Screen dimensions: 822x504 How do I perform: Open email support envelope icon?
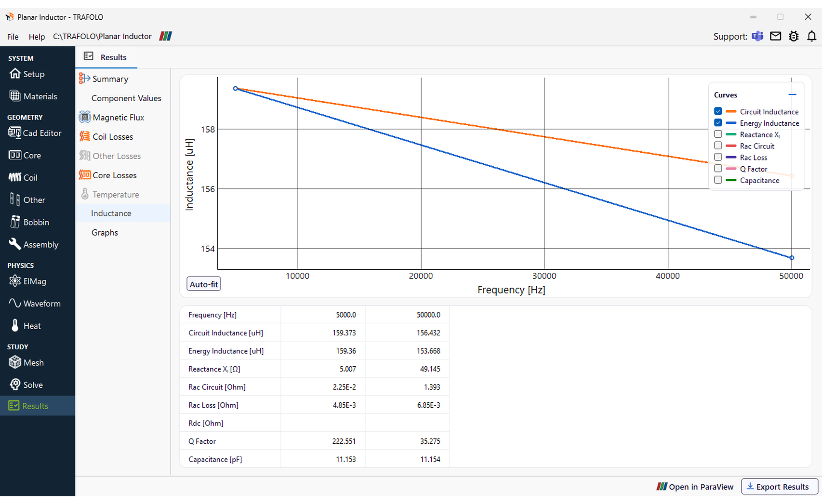point(775,36)
